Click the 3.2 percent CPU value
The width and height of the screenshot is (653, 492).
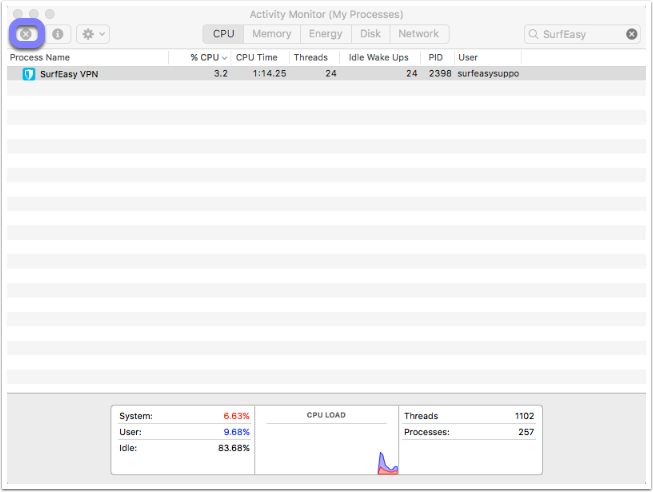pos(221,74)
